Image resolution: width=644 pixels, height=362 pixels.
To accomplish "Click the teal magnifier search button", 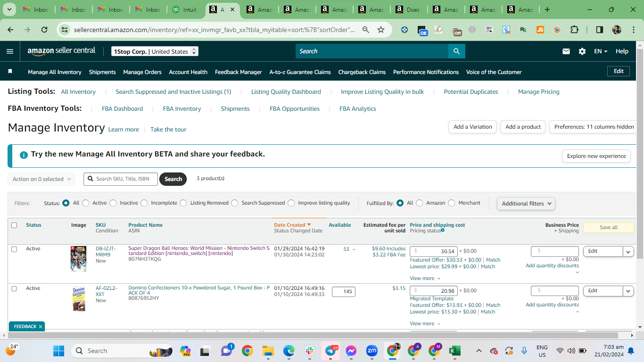I will [x=456, y=51].
